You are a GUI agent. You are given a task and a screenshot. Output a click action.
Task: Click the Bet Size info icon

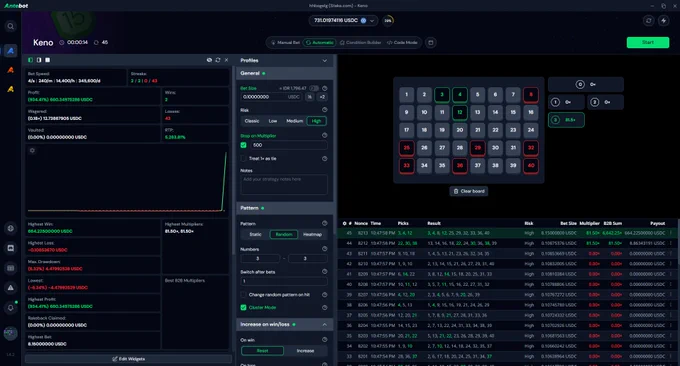pyautogui.click(x=324, y=88)
